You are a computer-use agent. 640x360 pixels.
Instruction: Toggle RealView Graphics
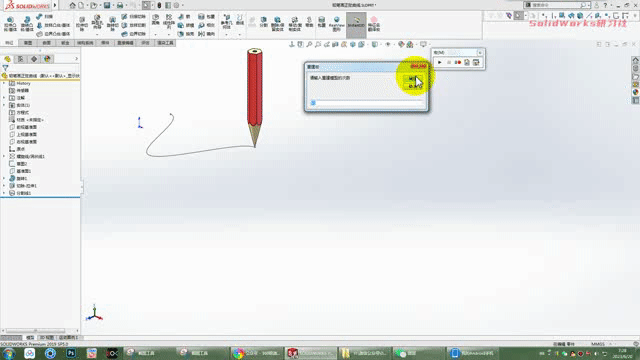point(336,24)
